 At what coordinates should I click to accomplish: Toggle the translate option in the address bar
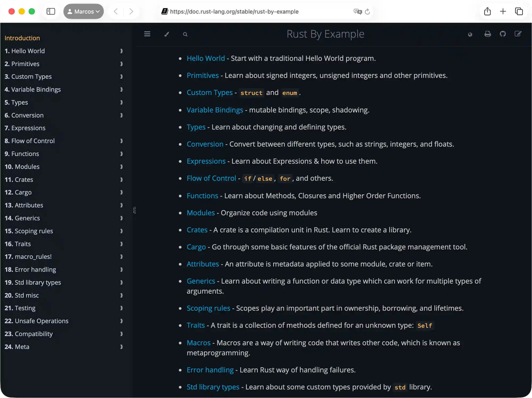357,11
